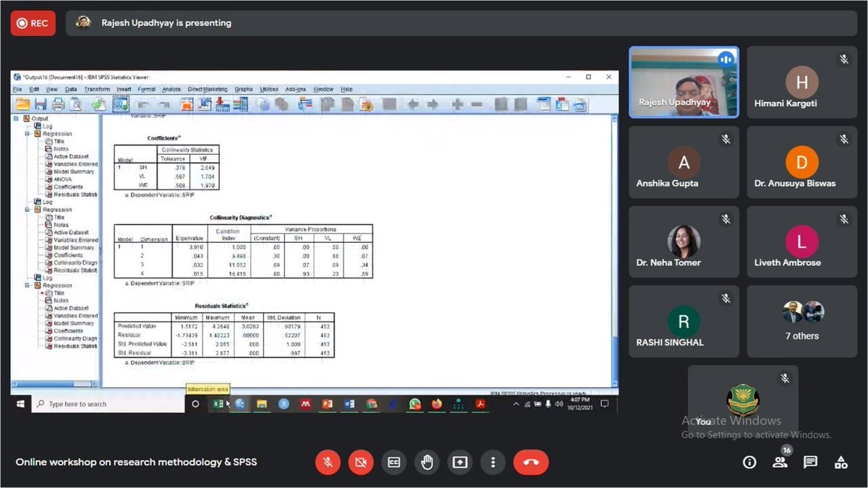
Task: Click the Collapse minus icon in toolbar
Action: pos(477,105)
